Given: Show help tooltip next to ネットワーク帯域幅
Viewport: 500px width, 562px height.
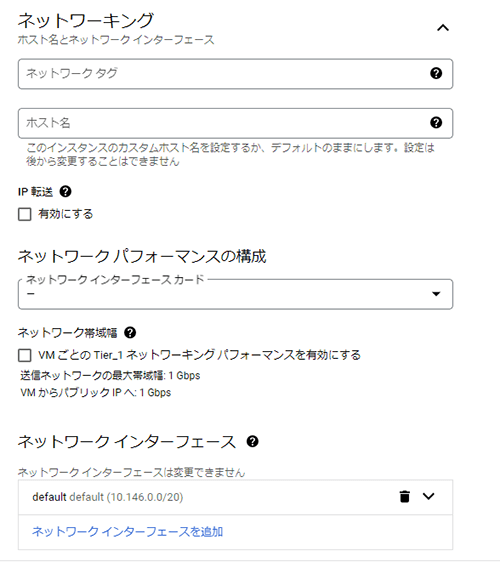Looking at the screenshot, I should click(x=130, y=333).
